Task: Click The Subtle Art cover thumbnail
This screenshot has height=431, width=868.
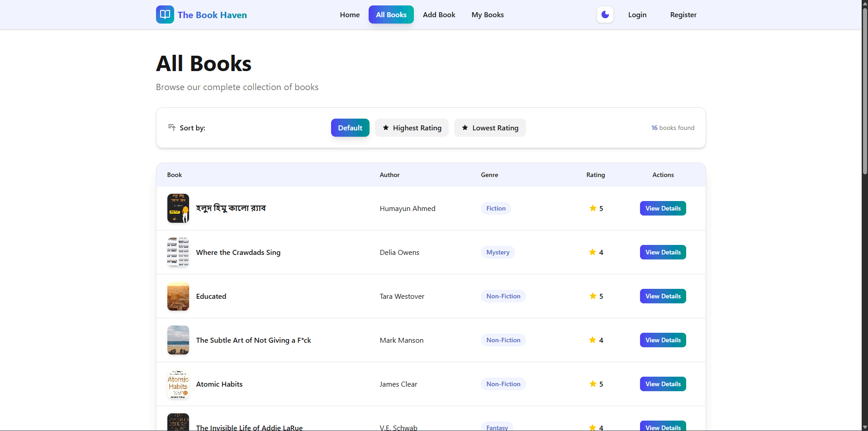Action: [178, 340]
